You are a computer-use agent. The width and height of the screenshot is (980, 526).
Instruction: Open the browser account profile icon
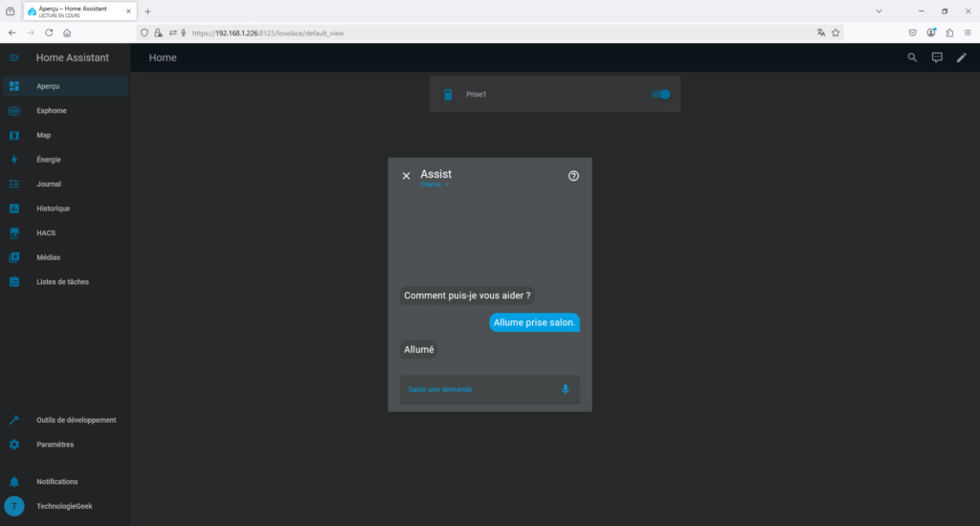931,33
